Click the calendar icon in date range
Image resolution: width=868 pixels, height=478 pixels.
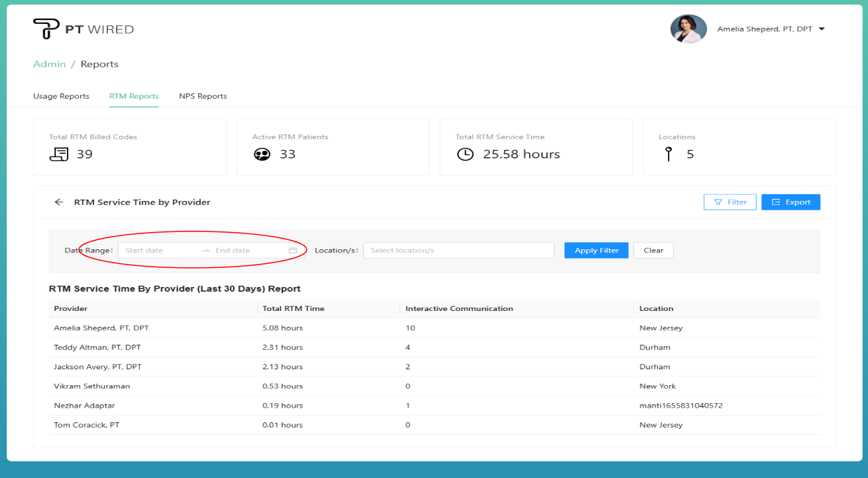(293, 251)
